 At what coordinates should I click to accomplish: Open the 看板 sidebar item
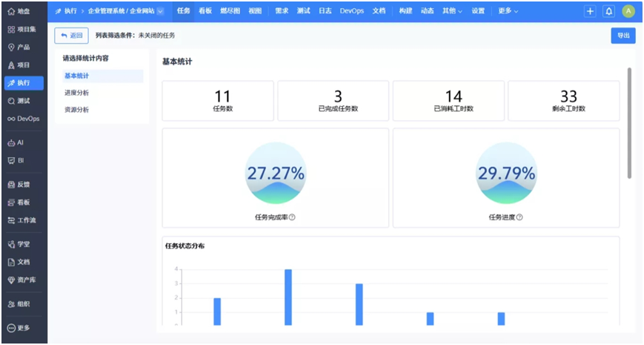[19, 203]
